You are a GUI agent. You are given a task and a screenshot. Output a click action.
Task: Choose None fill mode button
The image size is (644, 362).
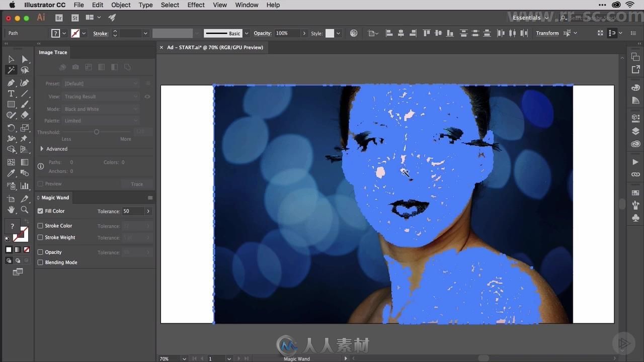pyautogui.click(x=27, y=249)
